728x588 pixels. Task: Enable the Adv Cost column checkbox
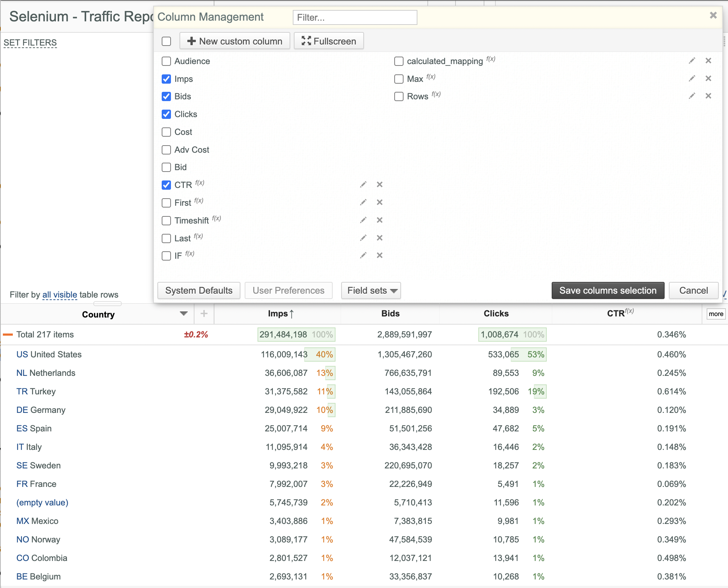click(166, 150)
